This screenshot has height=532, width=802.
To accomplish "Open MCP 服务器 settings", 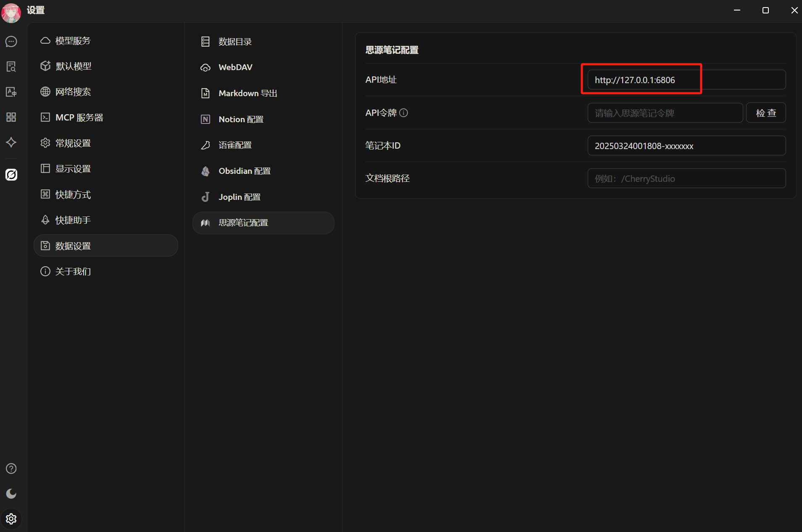I will [x=79, y=118].
